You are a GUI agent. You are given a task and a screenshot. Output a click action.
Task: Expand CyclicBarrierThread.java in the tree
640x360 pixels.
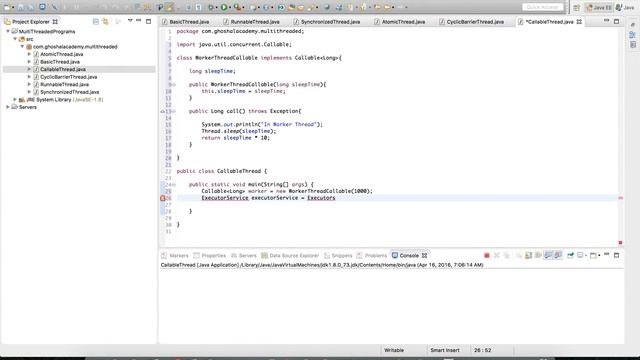click(29, 77)
